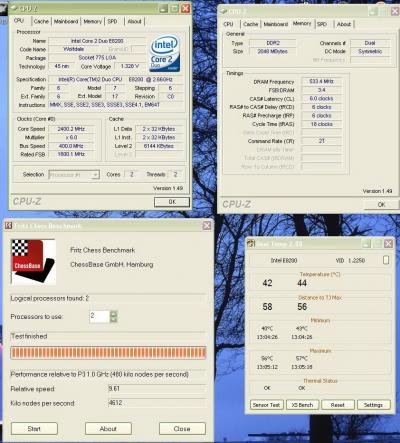Click the left CPU-Z title bar icon
Screen dimensions: 400x443
click(x=14, y=8)
